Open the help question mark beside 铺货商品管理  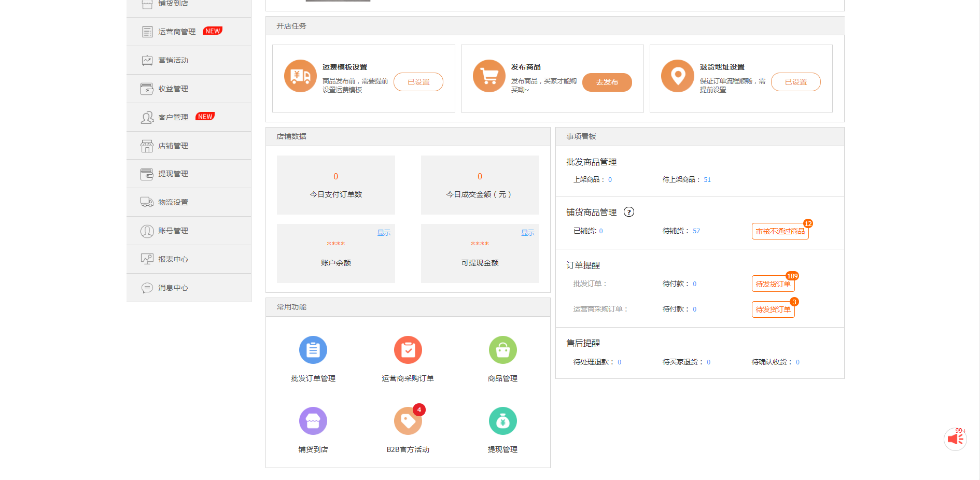tap(630, 212)
